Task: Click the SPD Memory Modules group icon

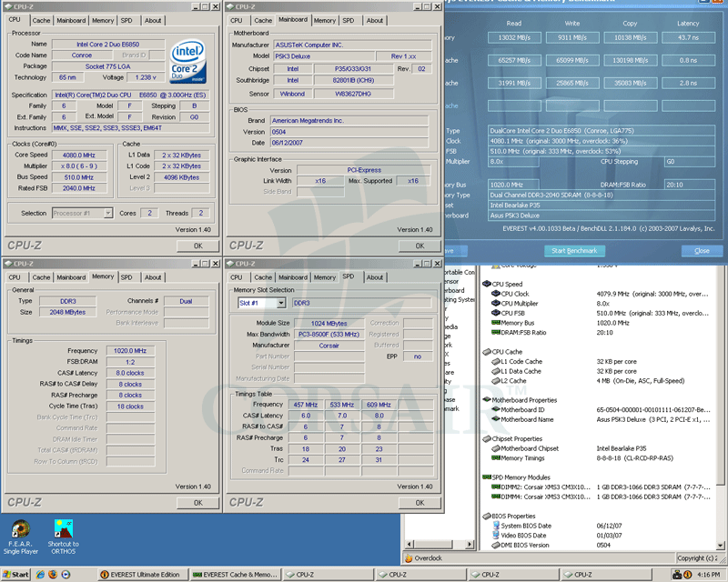Action: (x=487, y=477)
